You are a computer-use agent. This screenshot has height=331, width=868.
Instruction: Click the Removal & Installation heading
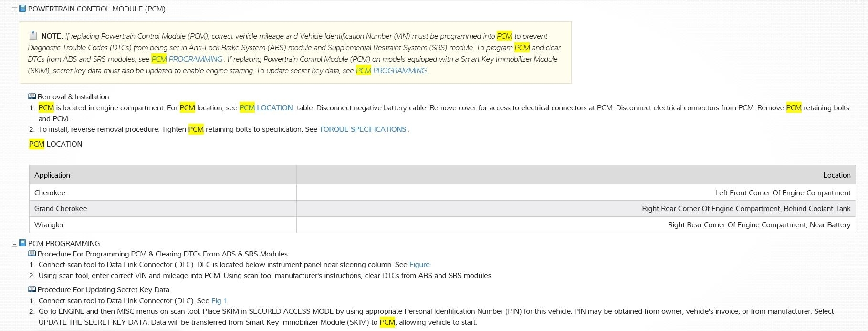73,97
